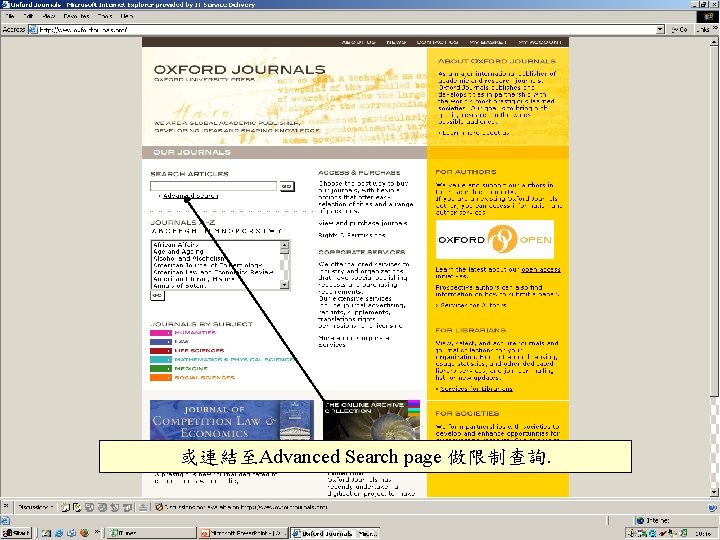The image size is (720, 540).
Task: Click the Search Articles text field
Action: pyautogui.click(x=214, y=186)
